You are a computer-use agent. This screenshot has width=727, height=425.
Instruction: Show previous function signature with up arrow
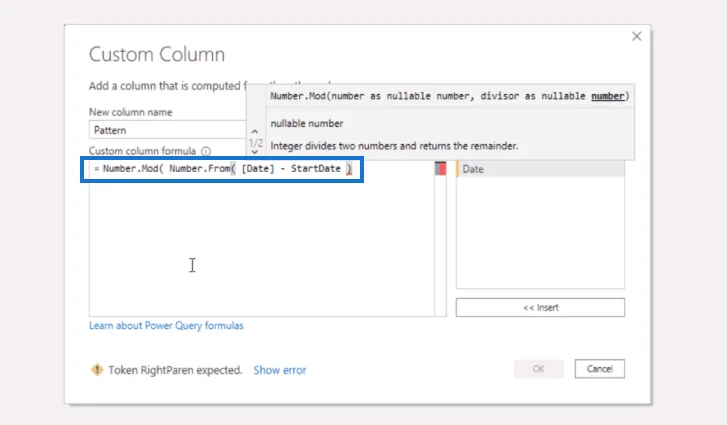[255, 132]
